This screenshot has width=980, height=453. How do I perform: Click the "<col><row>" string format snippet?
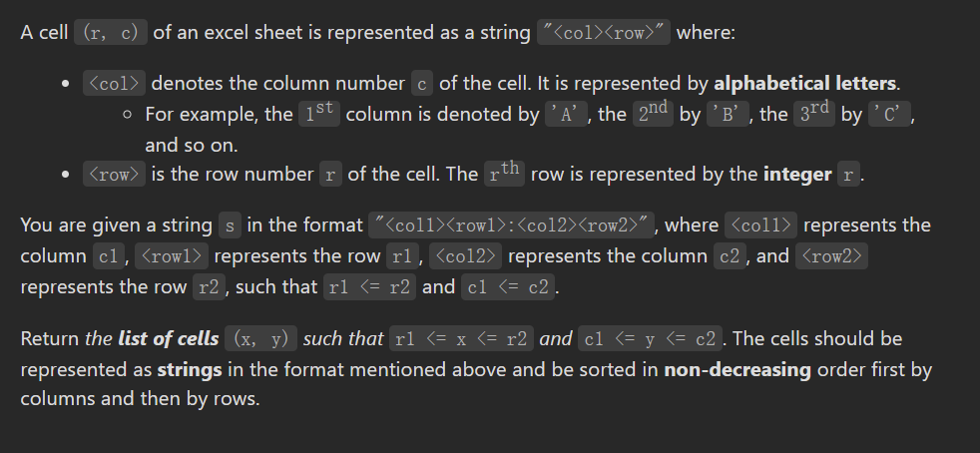click(x=603, y=33)
